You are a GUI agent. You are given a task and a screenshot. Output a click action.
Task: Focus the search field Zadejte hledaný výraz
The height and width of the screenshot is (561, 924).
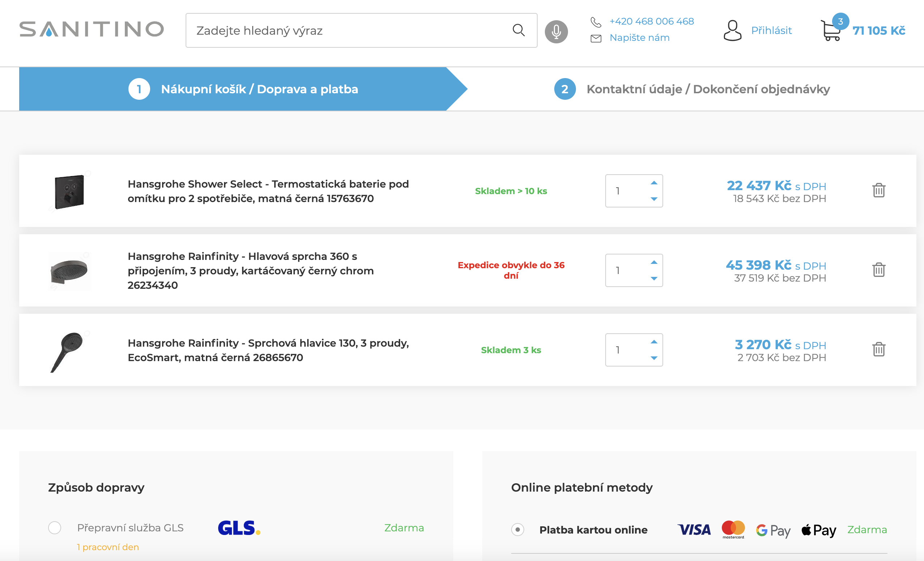345,31
